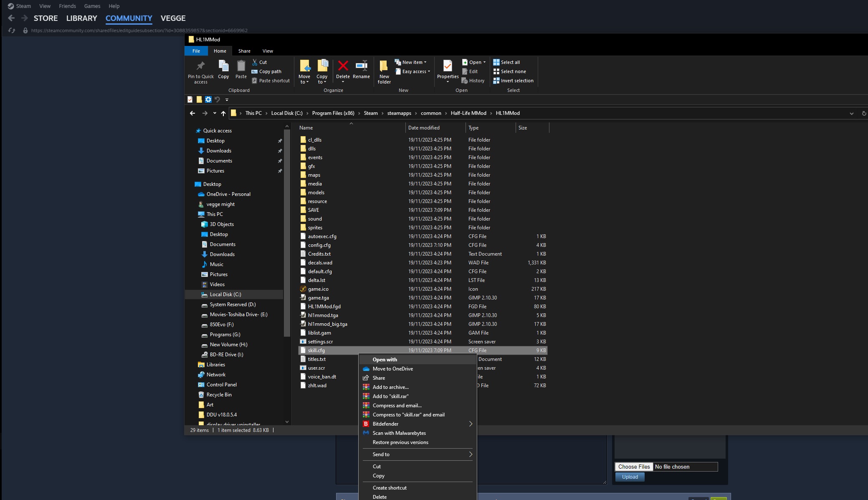Click the Rename ribbon icon
The image size is (868, 500).
361,69
